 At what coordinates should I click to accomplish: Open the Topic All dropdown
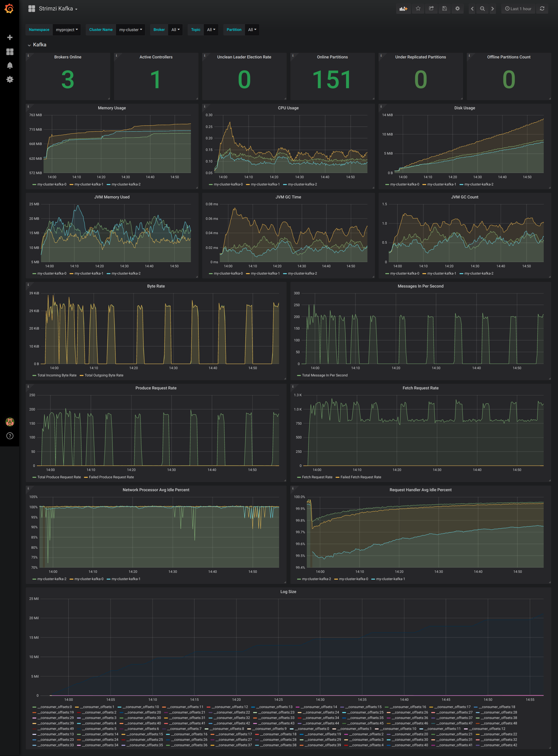211,30
